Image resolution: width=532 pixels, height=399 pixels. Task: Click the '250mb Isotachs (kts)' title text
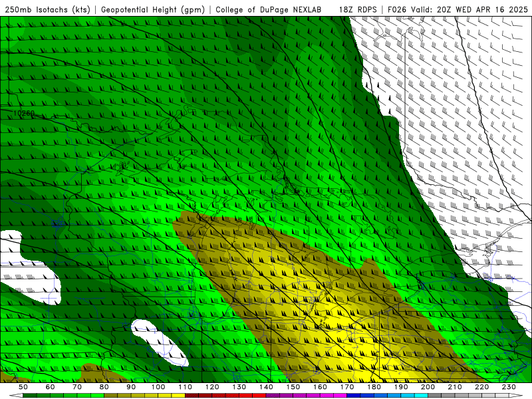pyautogui.click(x=47, y=9)
